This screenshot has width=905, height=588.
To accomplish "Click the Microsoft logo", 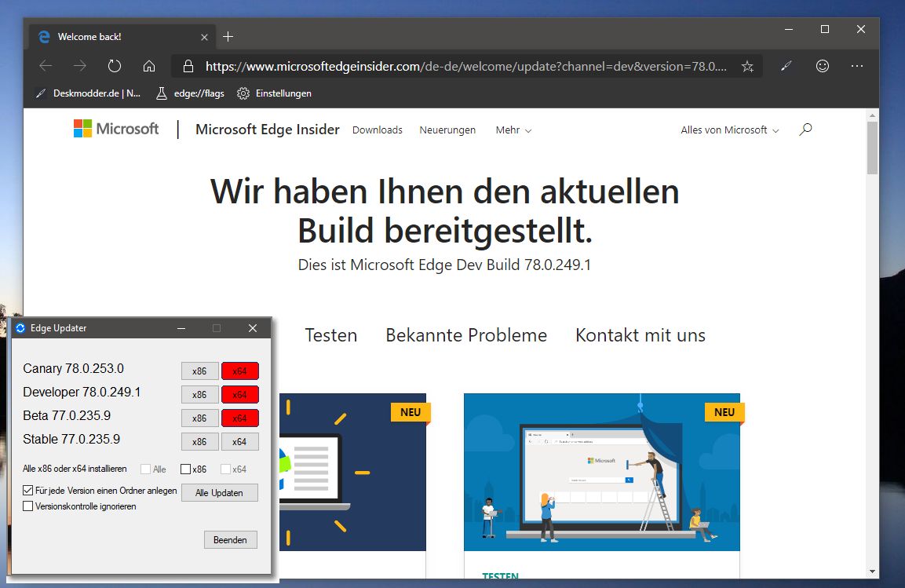I will (x=116, y=129).
